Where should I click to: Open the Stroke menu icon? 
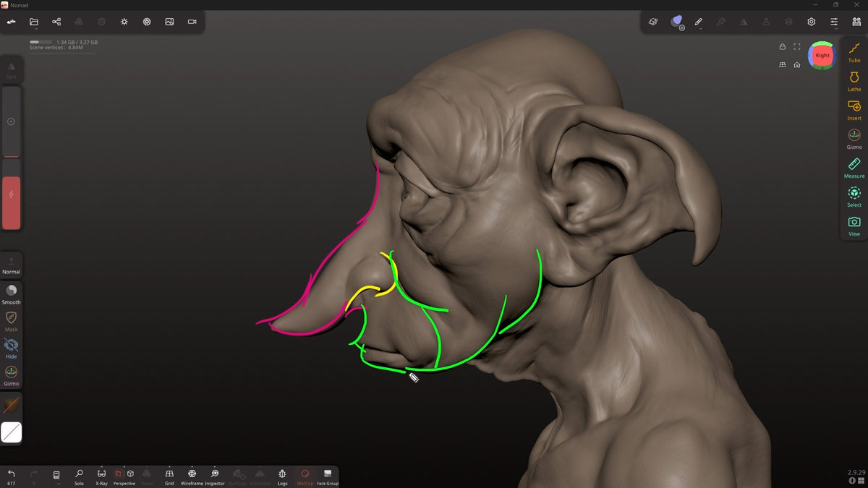click(653, 22)
